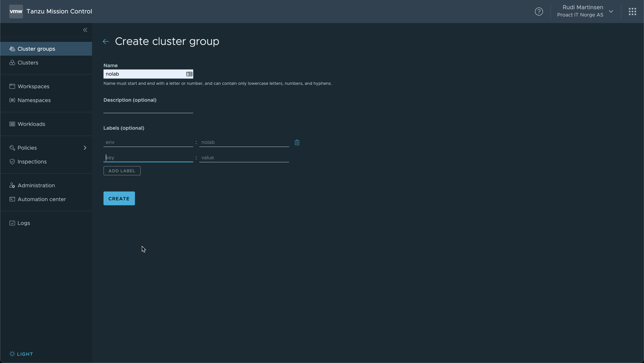Click the ADD LABEL button
Screen dimensions: 644x363
click(122, 171)
